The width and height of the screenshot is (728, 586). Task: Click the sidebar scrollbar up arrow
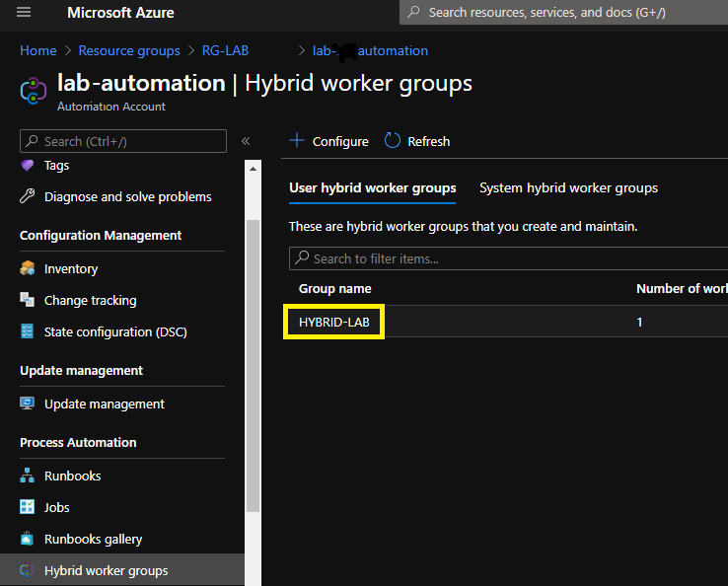click(x=253, y=169)
